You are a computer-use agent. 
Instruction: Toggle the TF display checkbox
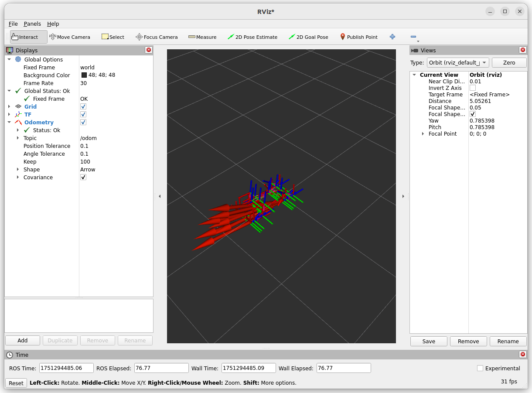pos(83,114)
